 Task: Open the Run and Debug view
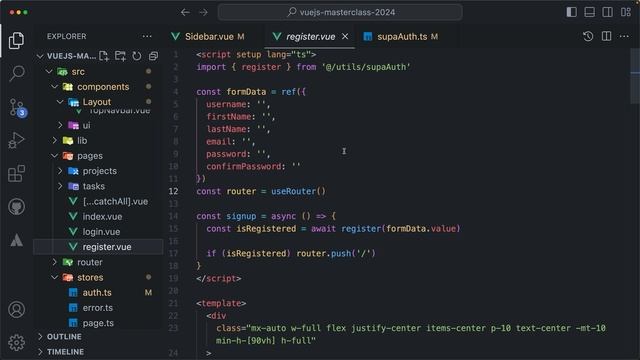pyautogui.click(x=16, y=140)
